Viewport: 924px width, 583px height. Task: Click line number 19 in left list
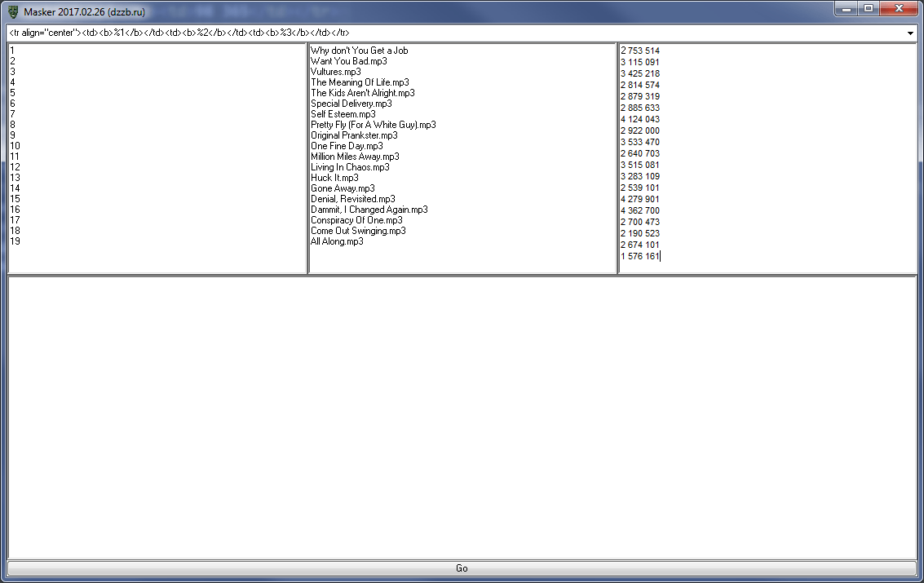(15, 241)
